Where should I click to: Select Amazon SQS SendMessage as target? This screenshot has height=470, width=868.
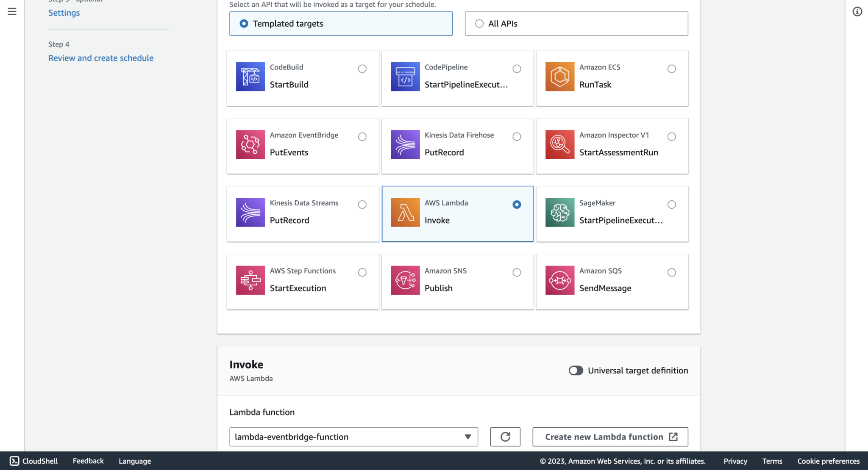[671, 272]
